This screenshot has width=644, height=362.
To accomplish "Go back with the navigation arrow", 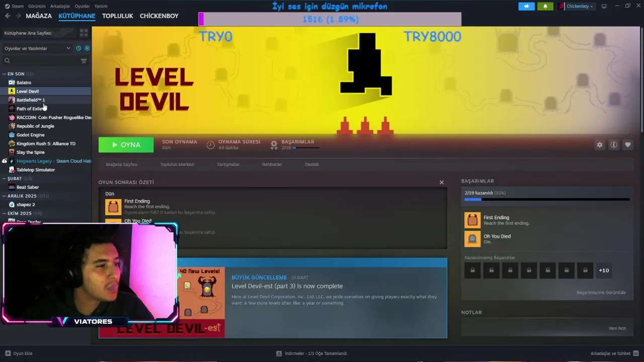I will click(8, 16).
